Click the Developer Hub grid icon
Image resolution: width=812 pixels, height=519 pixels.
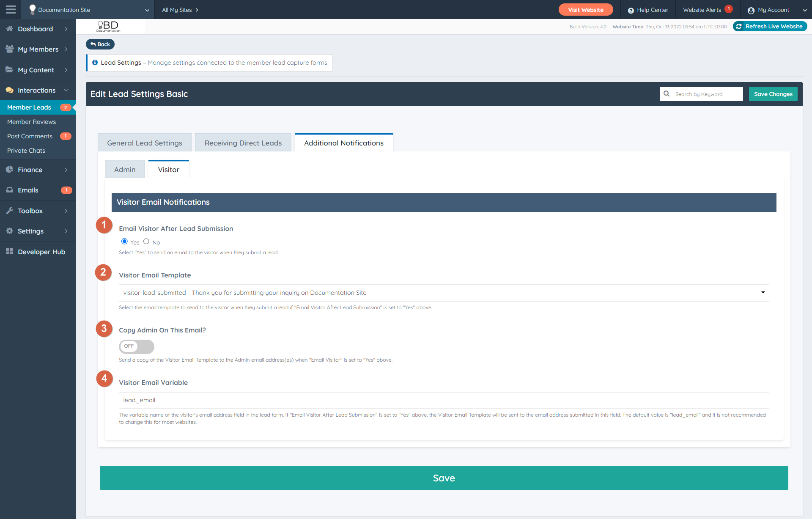(9, 252)
